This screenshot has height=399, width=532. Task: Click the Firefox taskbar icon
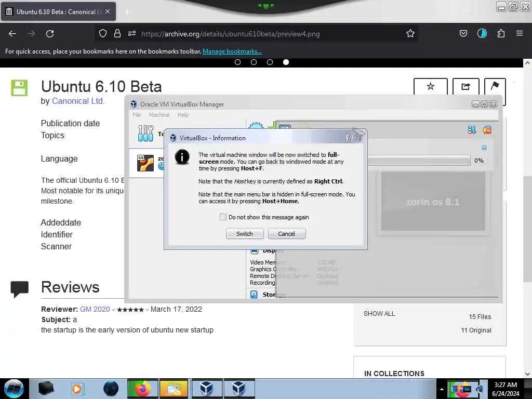tap(142, 389)
